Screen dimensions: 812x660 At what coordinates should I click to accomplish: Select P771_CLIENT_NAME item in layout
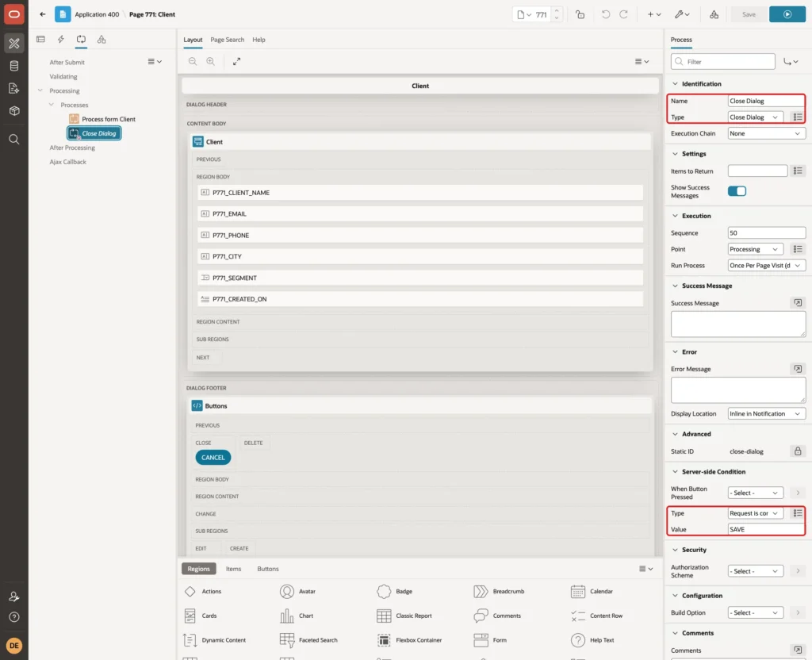click(x=420, y=193)
